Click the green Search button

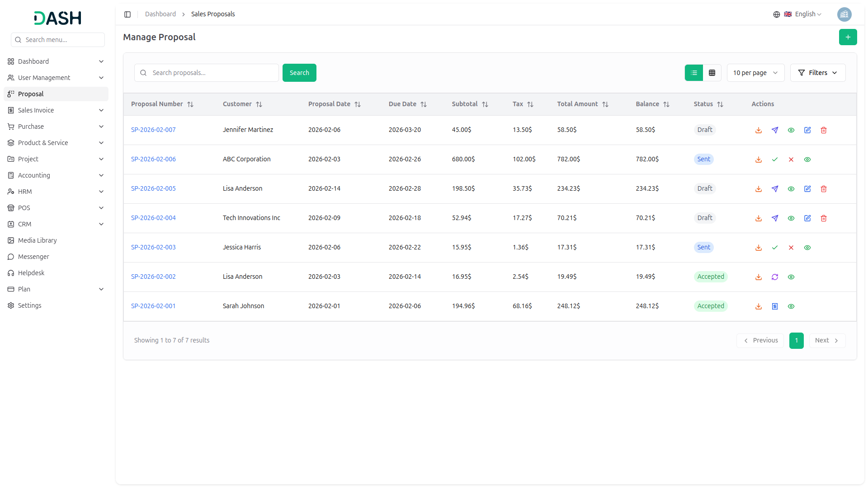[x=299, y=73]
